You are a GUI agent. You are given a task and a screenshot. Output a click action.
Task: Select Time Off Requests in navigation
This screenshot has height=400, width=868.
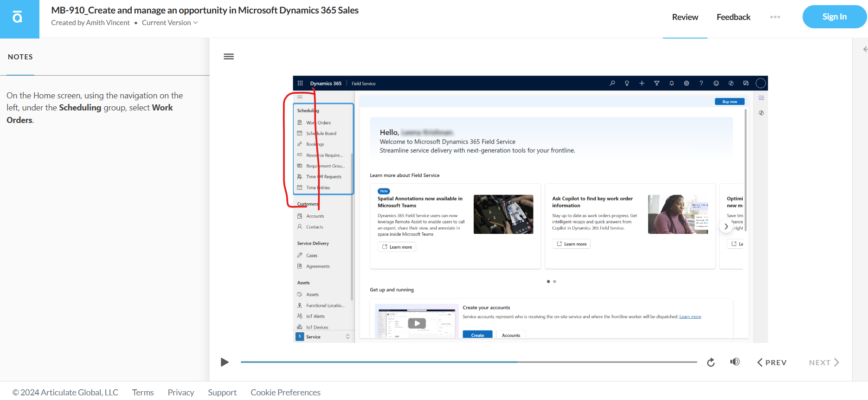click(x=323, y=177)
